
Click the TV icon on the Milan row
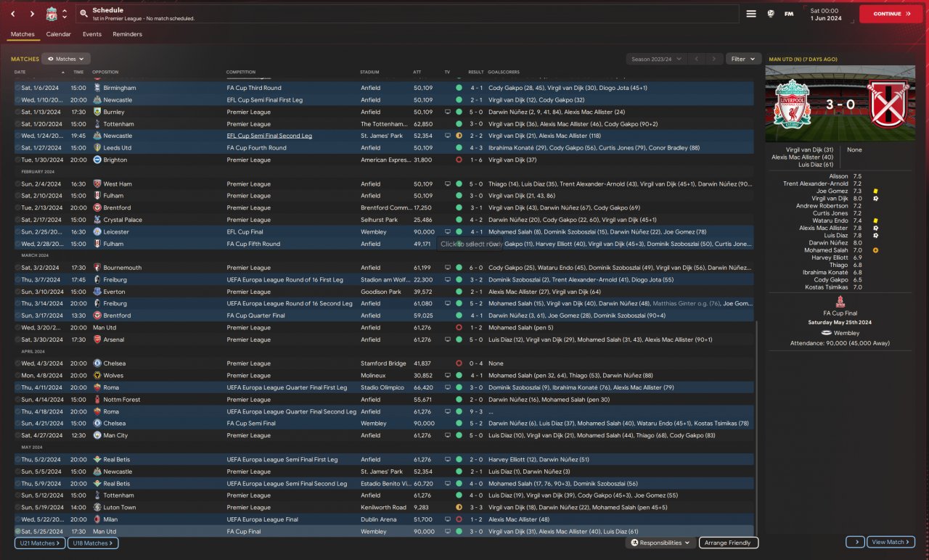tap(448, 519)
